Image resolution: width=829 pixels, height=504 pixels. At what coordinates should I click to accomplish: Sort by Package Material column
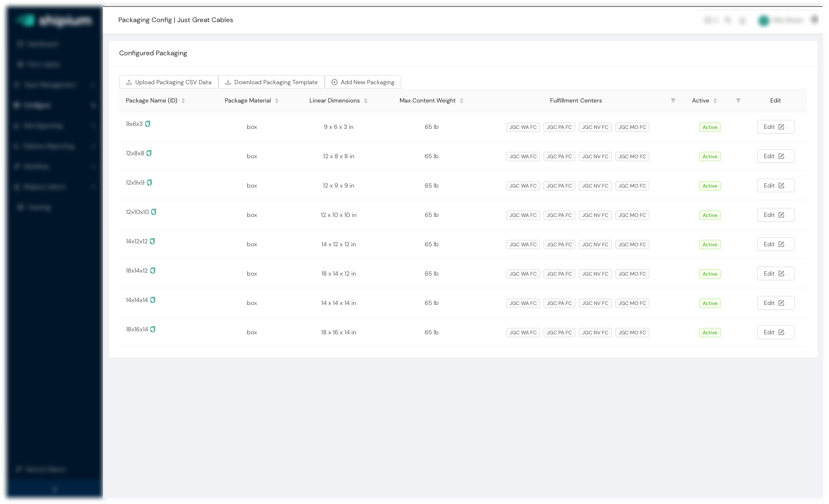[277, 101]
